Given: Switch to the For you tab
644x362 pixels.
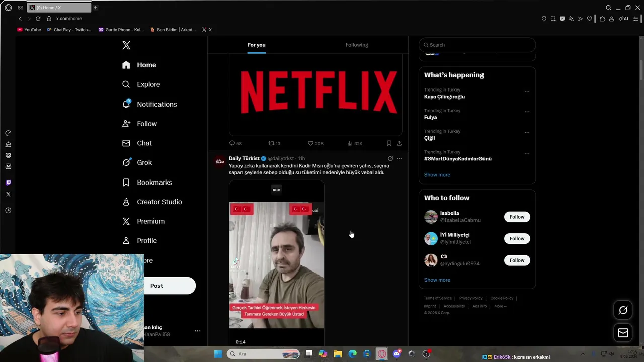Looking at the screenshot, I should pos(256,45).
